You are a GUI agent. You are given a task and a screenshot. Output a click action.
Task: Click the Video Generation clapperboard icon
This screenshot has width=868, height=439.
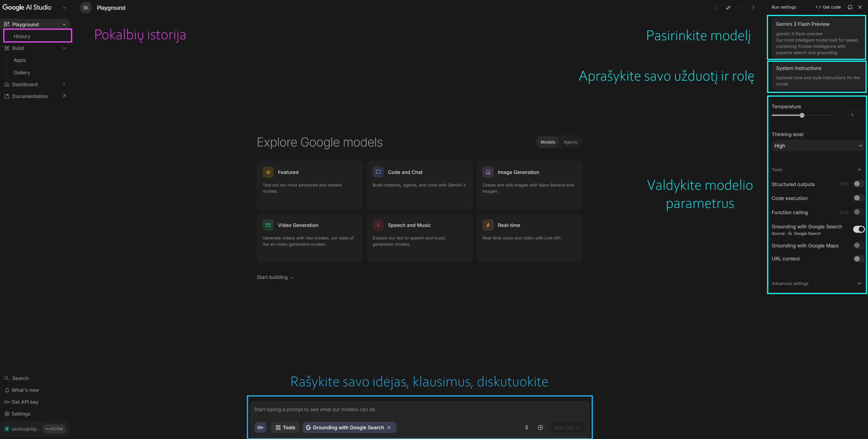tap(268, 225)
